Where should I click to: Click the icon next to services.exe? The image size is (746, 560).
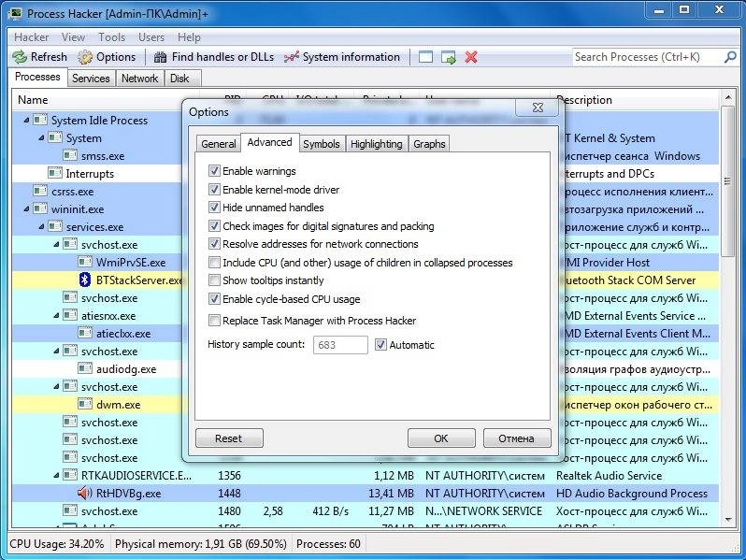(x=55, y=226)
